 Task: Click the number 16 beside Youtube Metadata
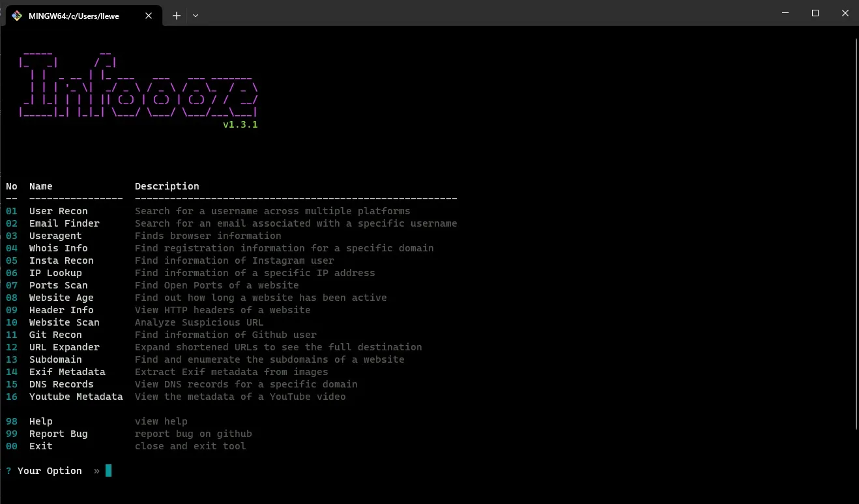12,397
